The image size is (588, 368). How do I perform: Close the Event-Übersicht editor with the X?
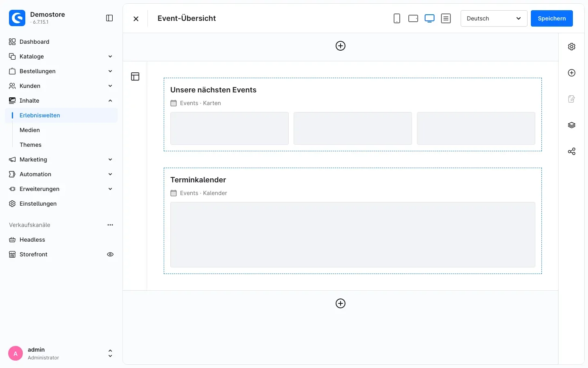(136, 18)
